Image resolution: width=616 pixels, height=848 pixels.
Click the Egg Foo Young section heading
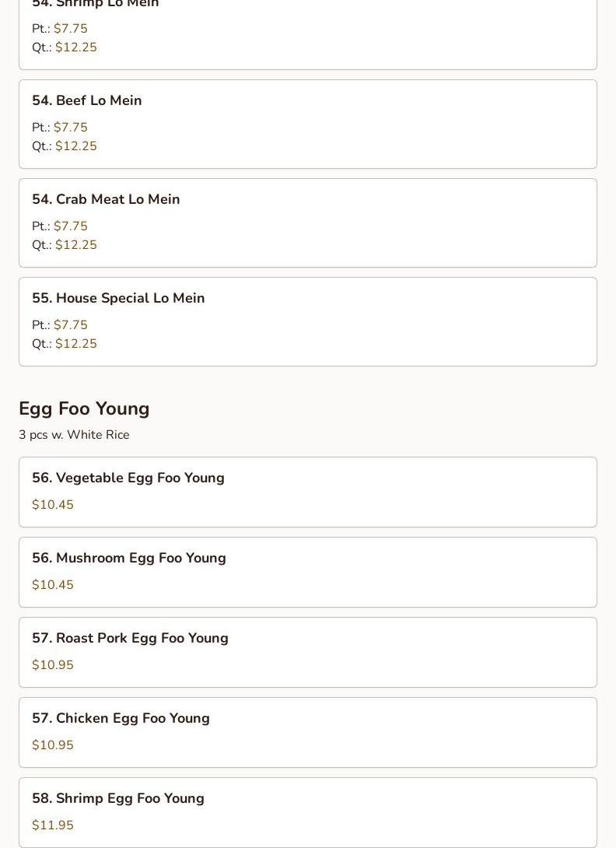point(84,409)
